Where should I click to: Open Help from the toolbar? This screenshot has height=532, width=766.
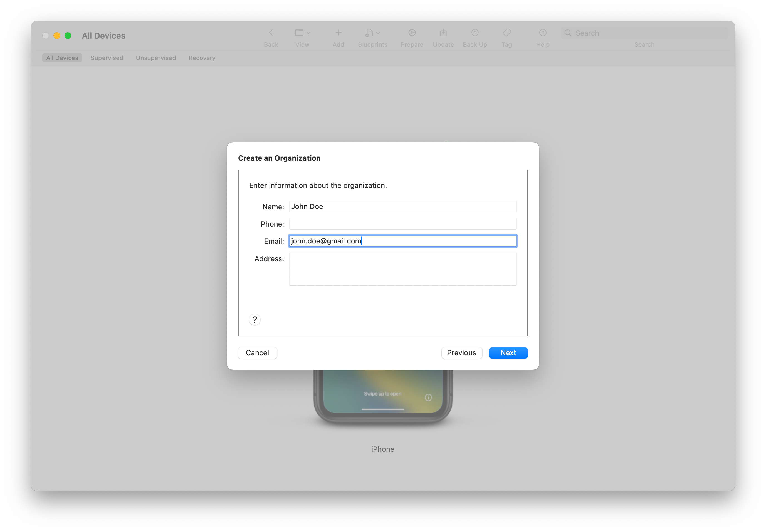543,33
